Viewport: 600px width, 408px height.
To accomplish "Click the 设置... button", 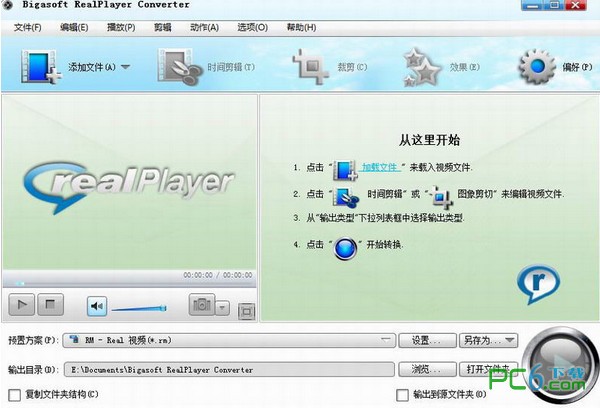I will pos(427,340).
